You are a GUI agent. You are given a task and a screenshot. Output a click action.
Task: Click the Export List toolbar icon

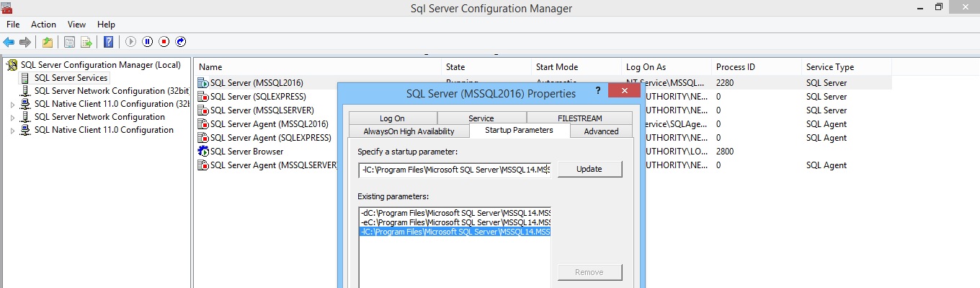[86, 42]
